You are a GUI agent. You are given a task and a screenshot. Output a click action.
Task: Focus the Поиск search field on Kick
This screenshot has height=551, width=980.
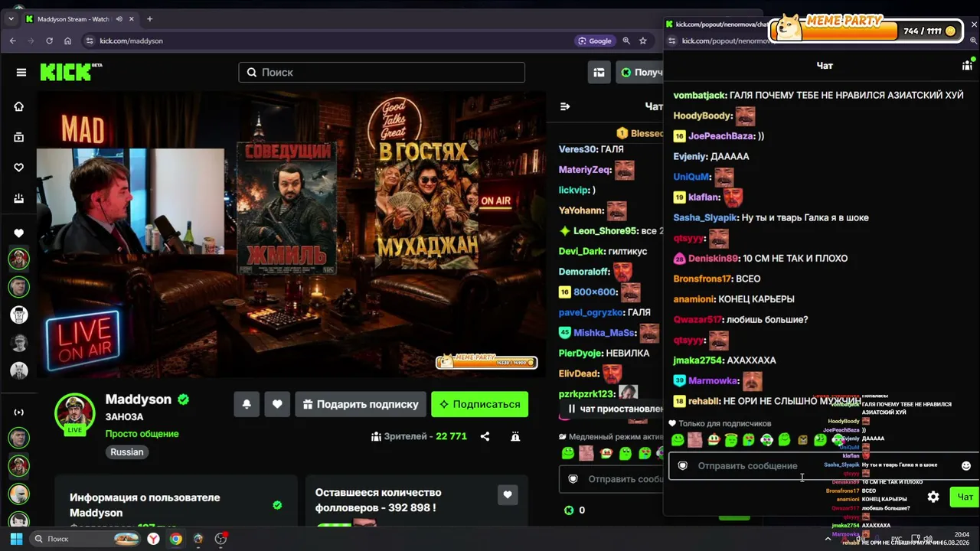click(381, 72)
